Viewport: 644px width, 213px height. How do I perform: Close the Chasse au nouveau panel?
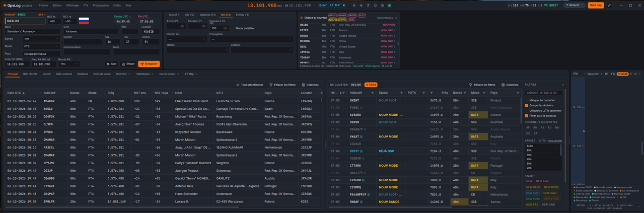396,18
